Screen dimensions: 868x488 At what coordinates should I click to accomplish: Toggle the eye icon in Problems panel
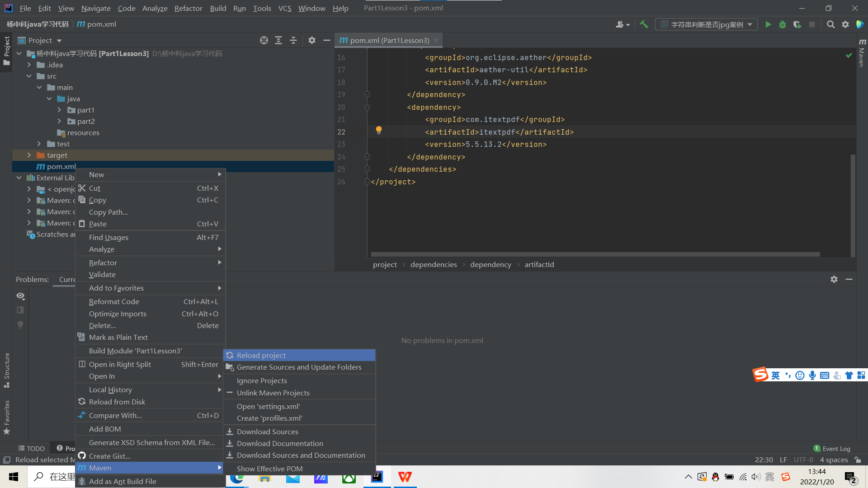click(20, 296)
